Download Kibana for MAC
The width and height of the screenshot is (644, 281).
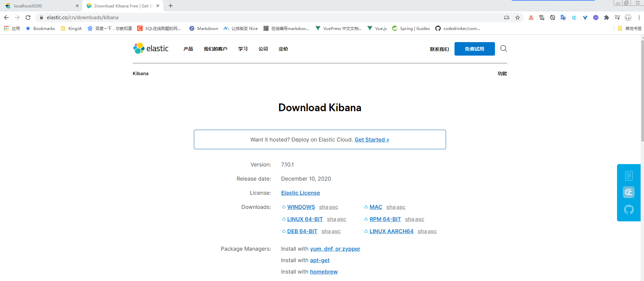tap(376, 207)
